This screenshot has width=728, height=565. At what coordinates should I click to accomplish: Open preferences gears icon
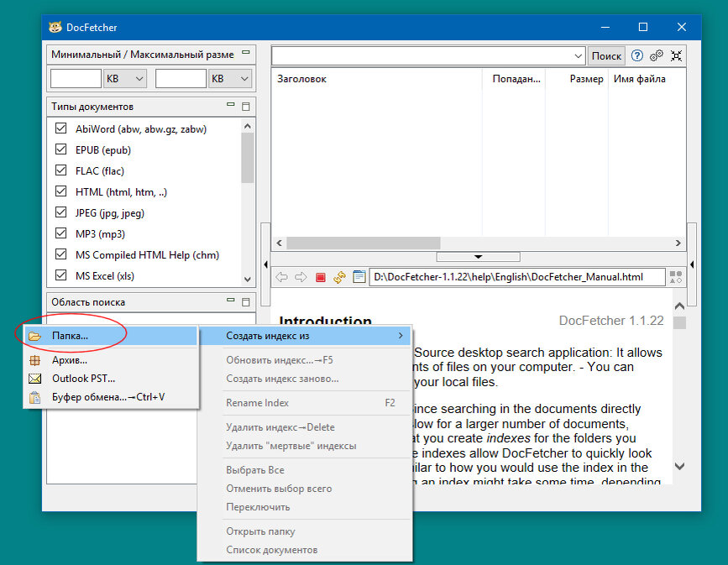click(657, 55)
